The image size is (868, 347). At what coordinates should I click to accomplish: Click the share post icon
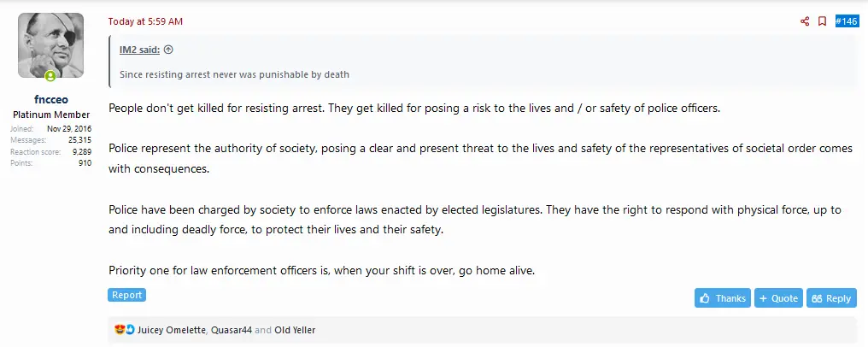(x=805, y=21)
